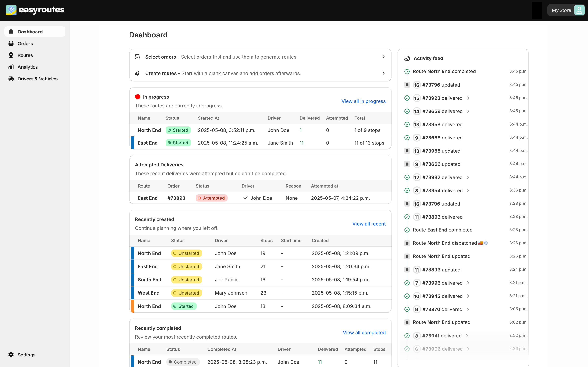The width and height of the screenshot is (588, 367).
Task: Click the Analytics bar chart icon
Action: pos(11,67)
